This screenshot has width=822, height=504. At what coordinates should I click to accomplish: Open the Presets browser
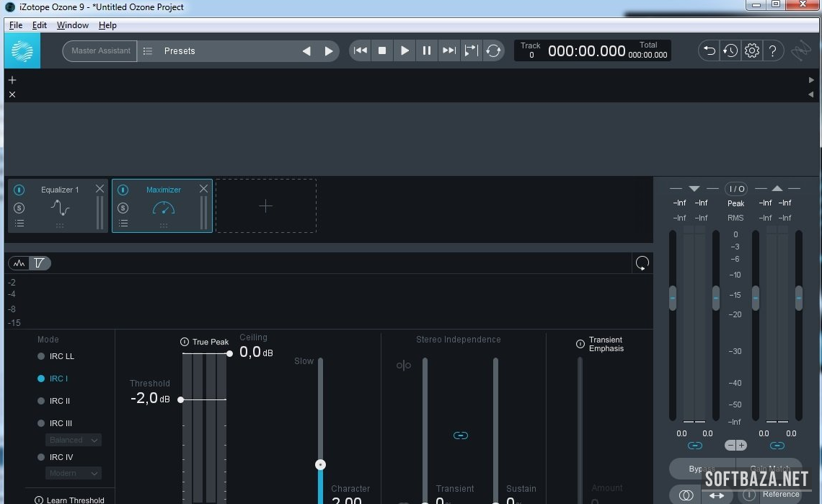pos(180,51)
